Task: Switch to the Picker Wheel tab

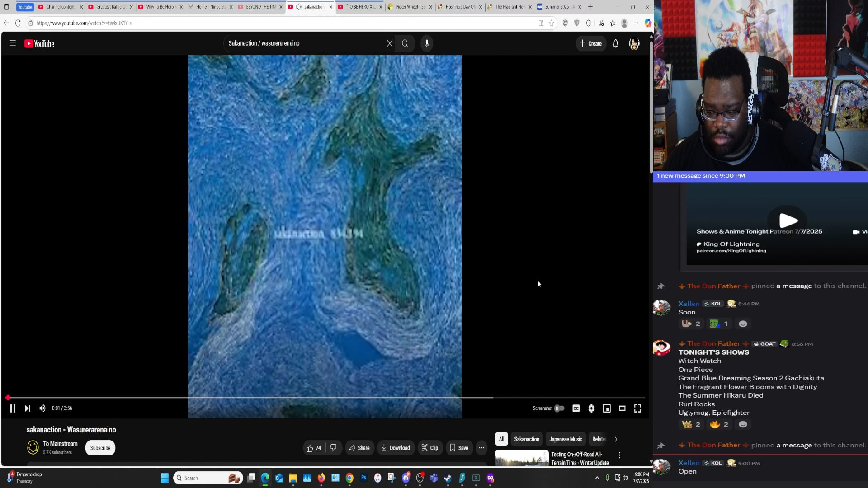Action: tap(410, 7)
